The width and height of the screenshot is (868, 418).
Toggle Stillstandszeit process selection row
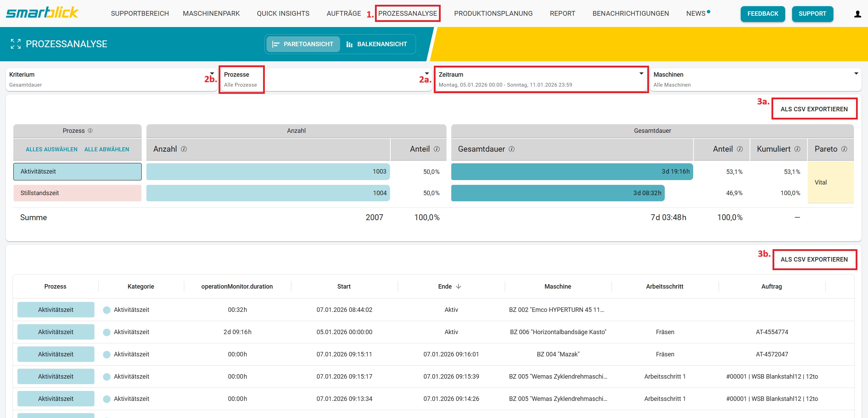77,193
